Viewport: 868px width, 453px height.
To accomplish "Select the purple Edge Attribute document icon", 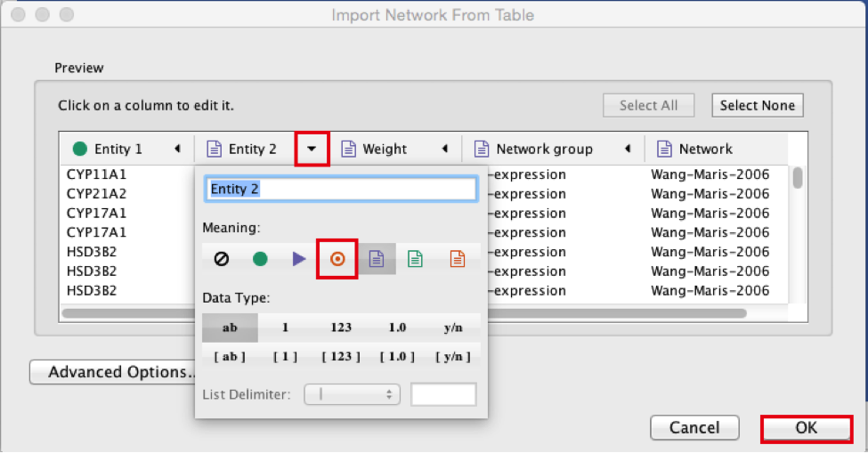I will 377,259.
